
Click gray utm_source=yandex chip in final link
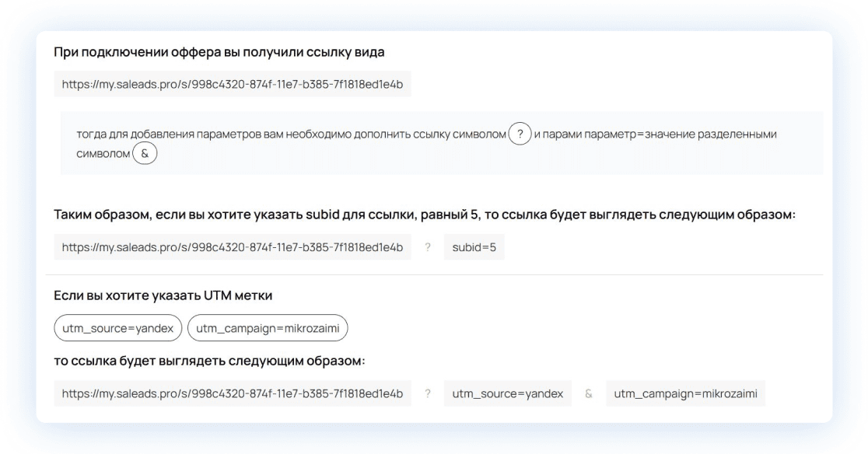[x=508, y=394]
